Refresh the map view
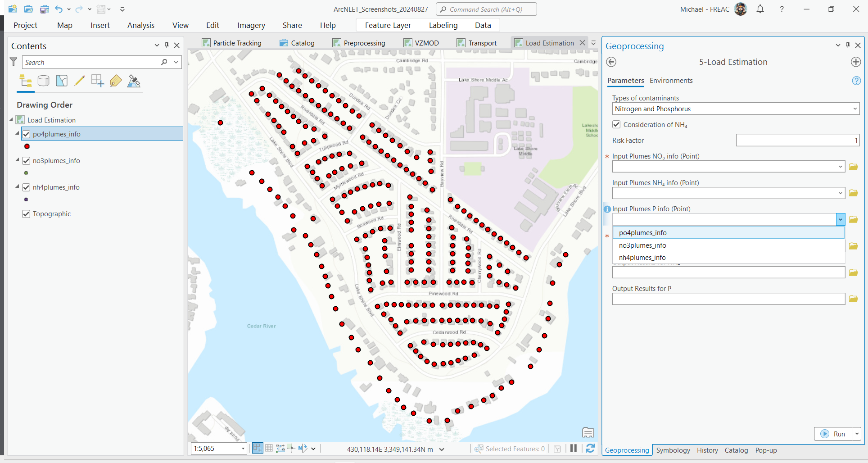 tap(590, 448)
